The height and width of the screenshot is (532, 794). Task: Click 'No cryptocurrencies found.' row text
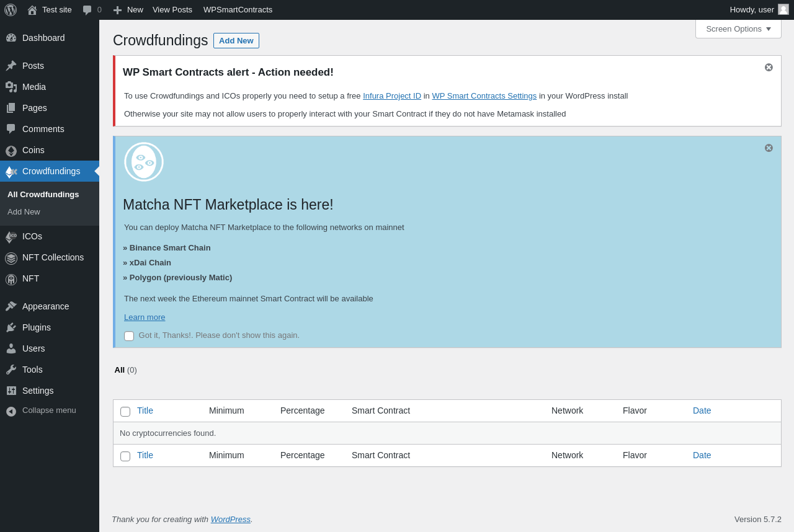pyautogui.click(x=168, y=433)
